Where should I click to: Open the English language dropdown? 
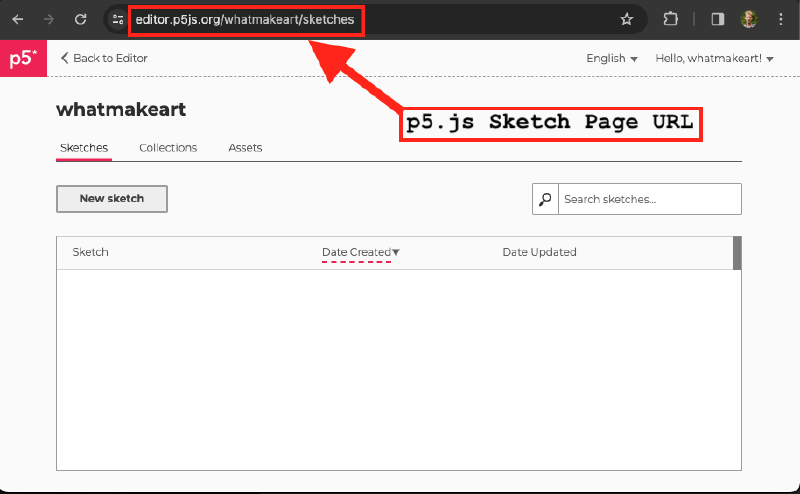click(x=612, y=59)
